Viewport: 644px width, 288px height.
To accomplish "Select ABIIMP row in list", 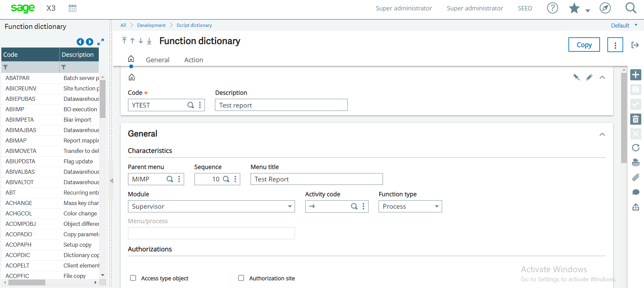I will tap(50, 109).
